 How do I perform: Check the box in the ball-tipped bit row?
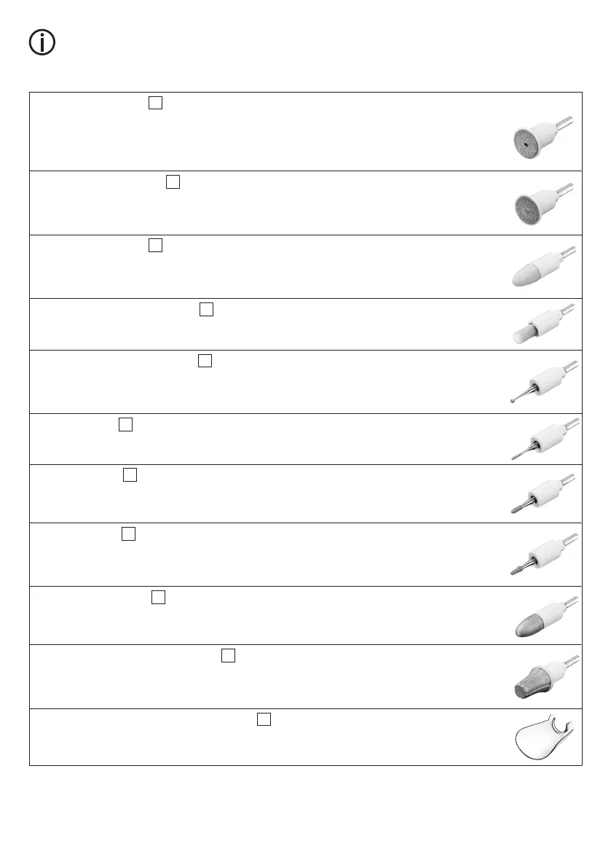(x=205, y=361)
